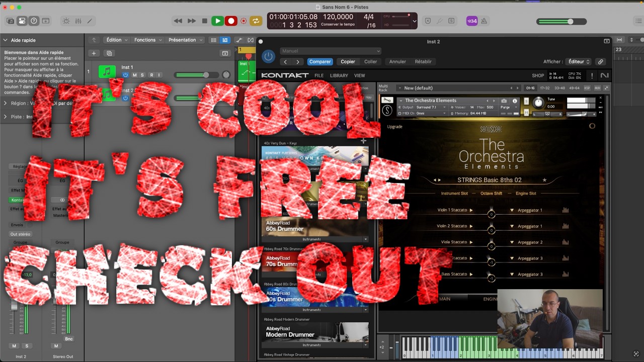This screenshot has height=362, width=644.
Task: Expand the Piste inspector section
Action: (6, 117)
